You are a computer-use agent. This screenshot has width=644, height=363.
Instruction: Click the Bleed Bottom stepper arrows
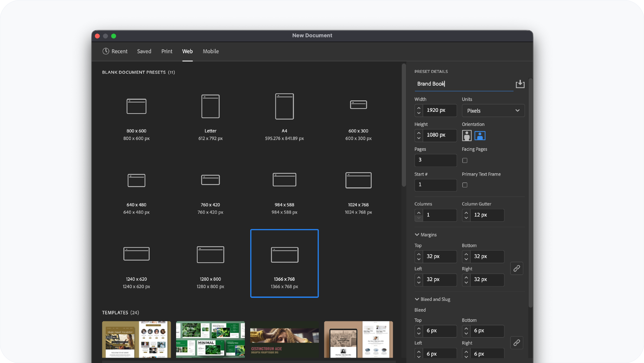pos(466,331)
